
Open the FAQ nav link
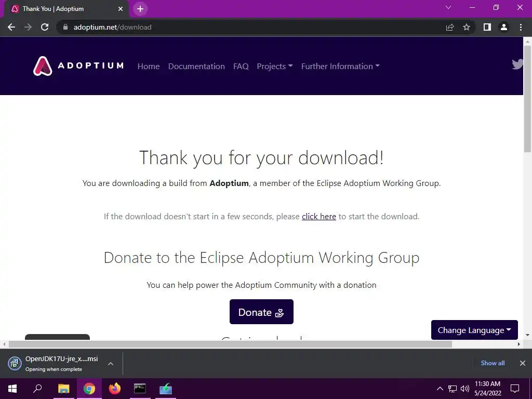pyautogui.click(x=241, y=66)
